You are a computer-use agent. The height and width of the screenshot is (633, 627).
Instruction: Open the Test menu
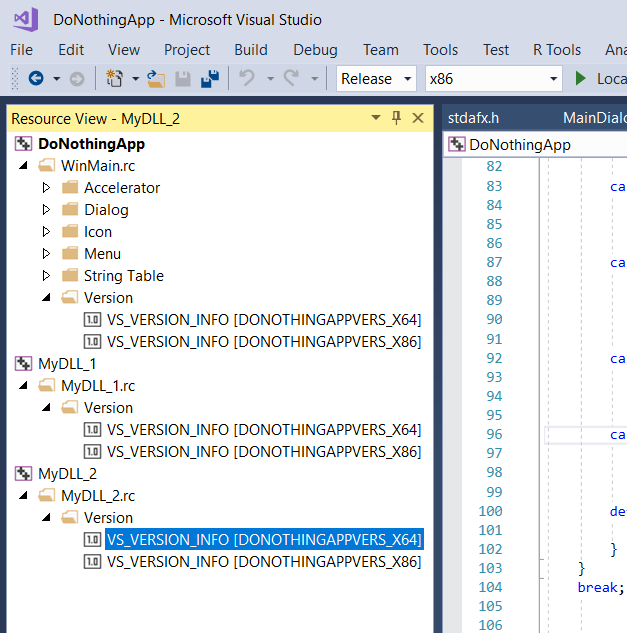[496, 50]
